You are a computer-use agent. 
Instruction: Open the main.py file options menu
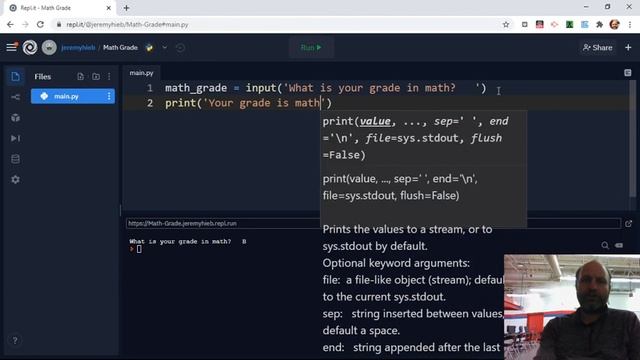(x=109, y=96)
